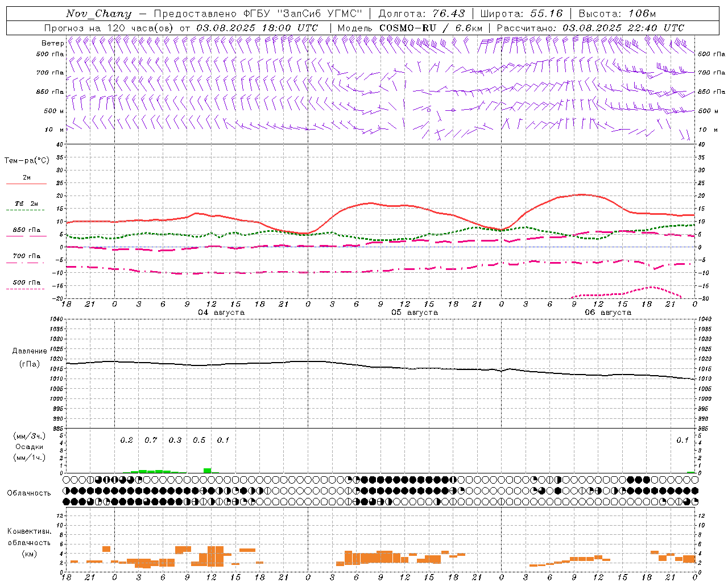The image size is (728, 582).
Task: Click the '04 августа' date label
Action: point(221,313)
